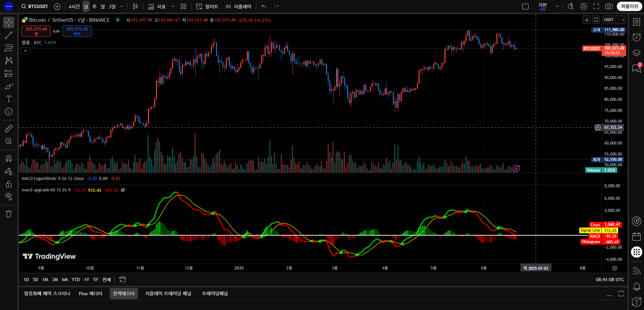The width and height of the screenshot is (644, 310).
Task: Select the 1M date range
Action: pos(45,280)
